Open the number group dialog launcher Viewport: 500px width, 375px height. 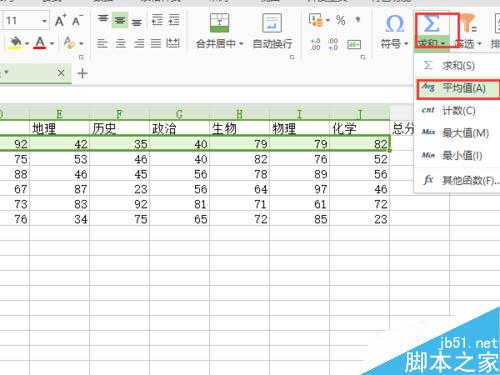pos(363,57)
